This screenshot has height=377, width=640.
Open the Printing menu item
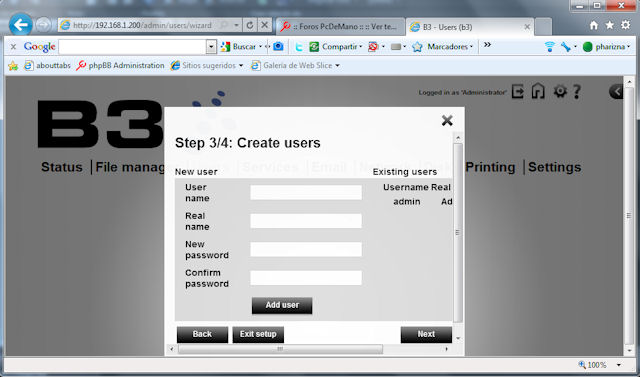coord(490,167)
